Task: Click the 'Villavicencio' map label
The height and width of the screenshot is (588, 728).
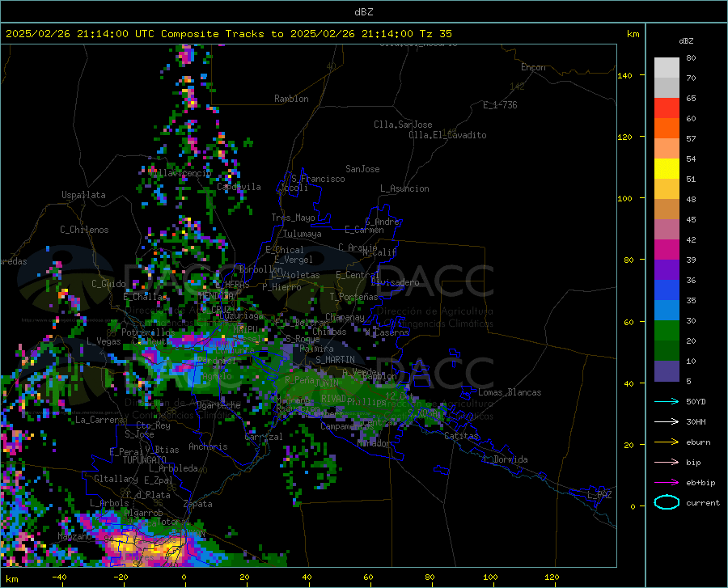Action: pyautogui.click(x=180, y=172)
